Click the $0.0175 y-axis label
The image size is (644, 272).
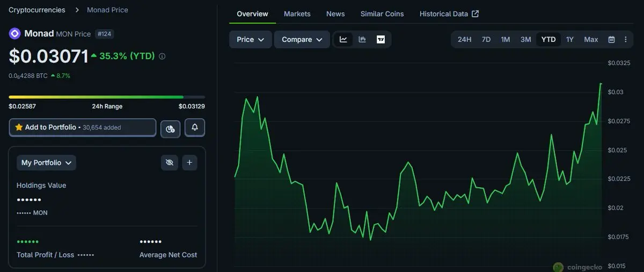tap(619, 237)
